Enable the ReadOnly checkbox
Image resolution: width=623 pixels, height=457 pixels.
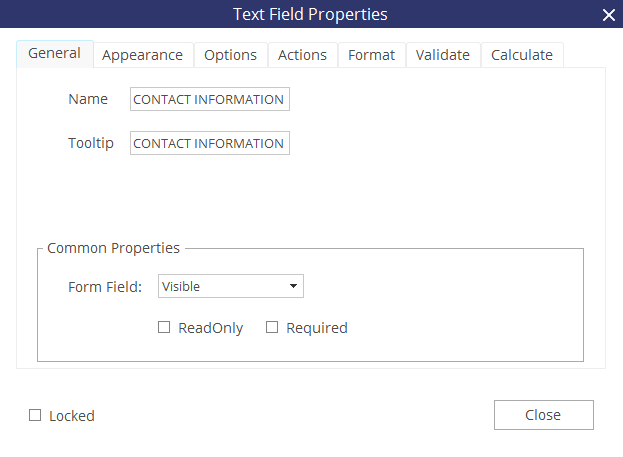[164, 328]
